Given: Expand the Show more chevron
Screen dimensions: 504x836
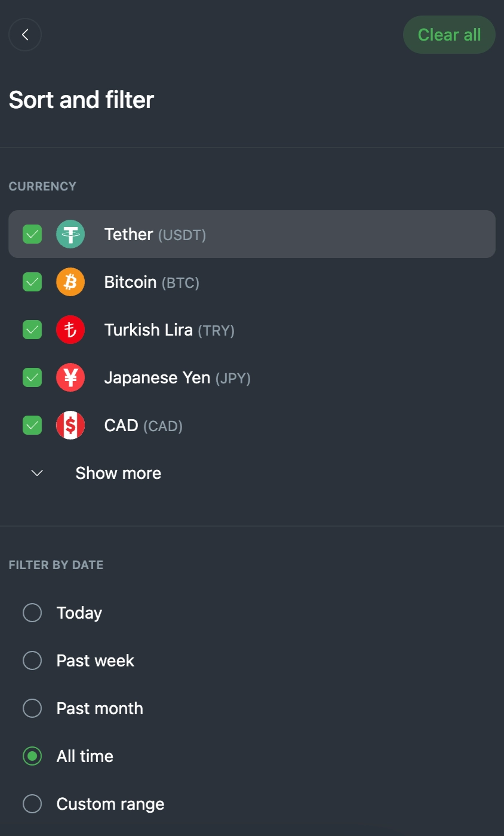Looking at the screenshot, I should [37, 473].
